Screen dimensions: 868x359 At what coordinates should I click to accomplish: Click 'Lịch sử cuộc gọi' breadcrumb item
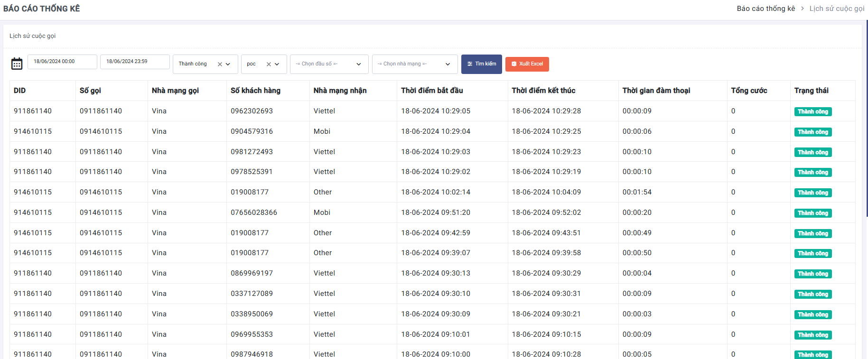click(837, 9)
